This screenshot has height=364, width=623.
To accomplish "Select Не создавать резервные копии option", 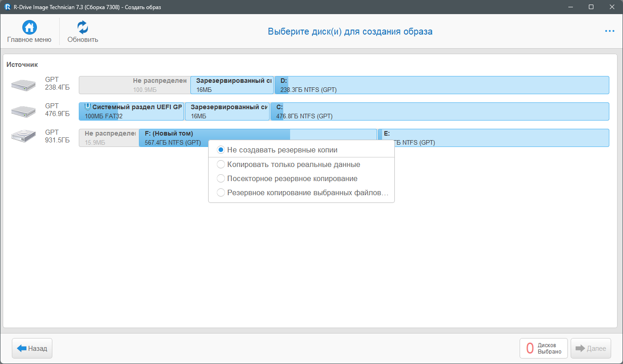I will [301, 150].
